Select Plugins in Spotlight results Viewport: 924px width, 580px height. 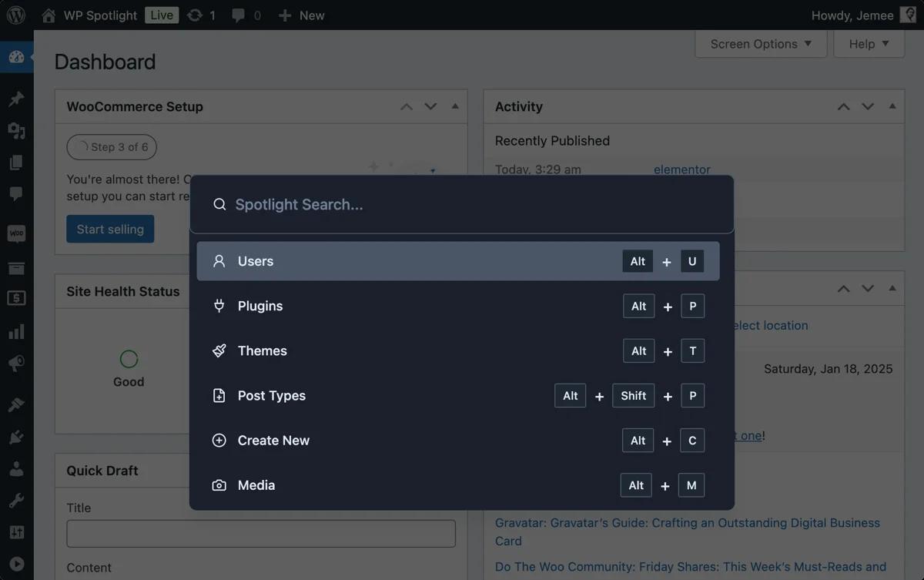tap(457, 306)
